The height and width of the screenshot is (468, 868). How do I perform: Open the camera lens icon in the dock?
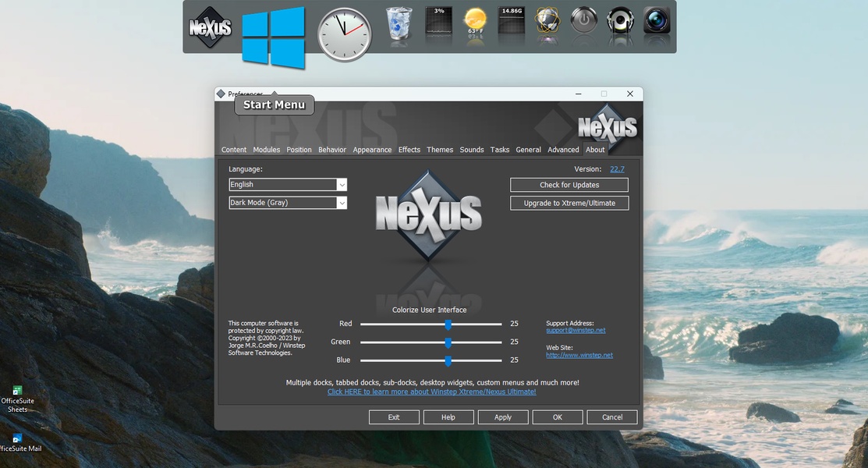coord(657,21)
